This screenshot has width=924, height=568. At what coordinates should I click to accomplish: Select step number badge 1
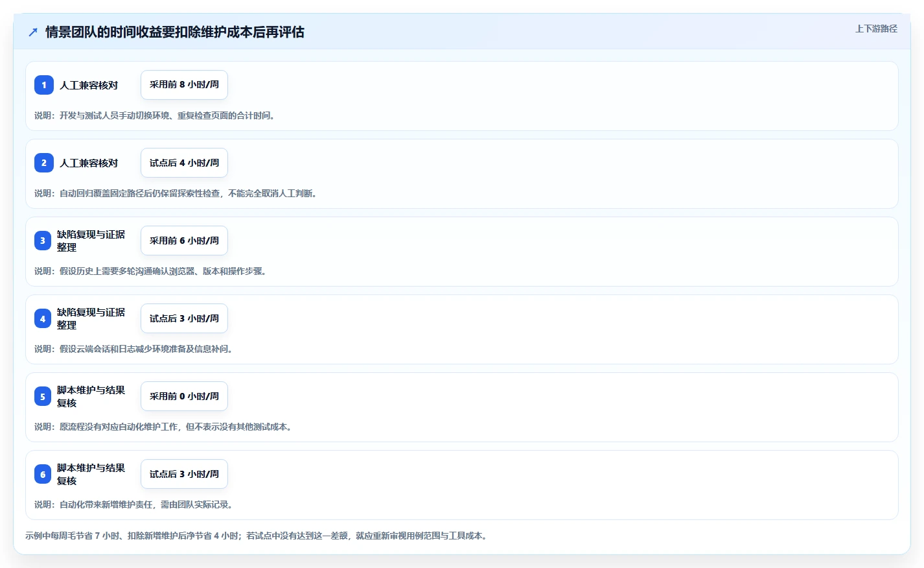(x=44, y=85)
